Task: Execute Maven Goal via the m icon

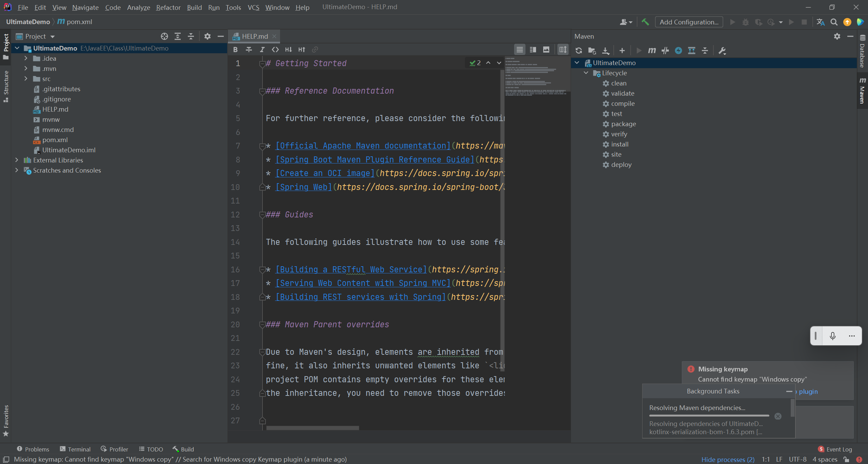Action: point(652,51)
